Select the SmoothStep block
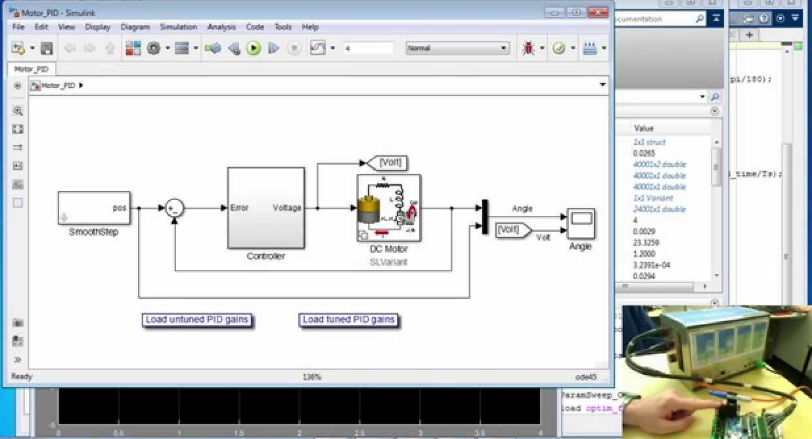 94,208
